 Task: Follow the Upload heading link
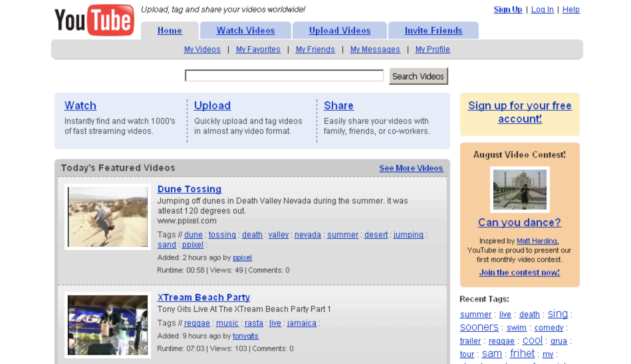click(x=212, y=106)
